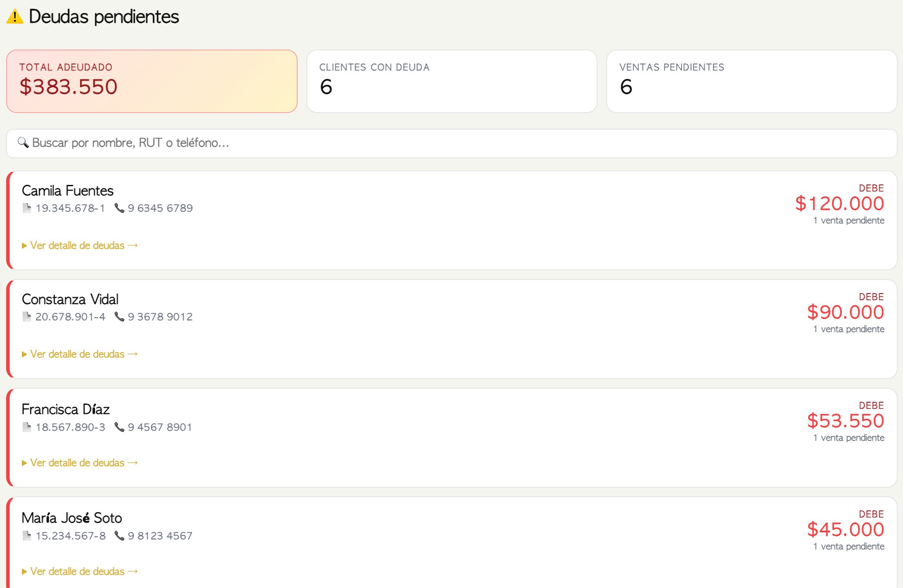
Task: Select the Clientes con Deuda summary card
Action: 451,81
